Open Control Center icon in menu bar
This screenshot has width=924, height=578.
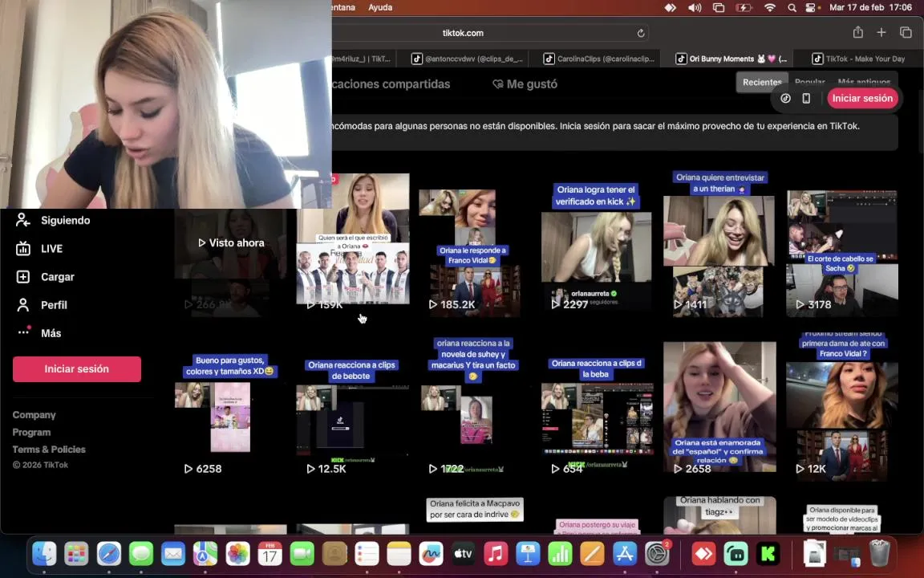point(812,8)
